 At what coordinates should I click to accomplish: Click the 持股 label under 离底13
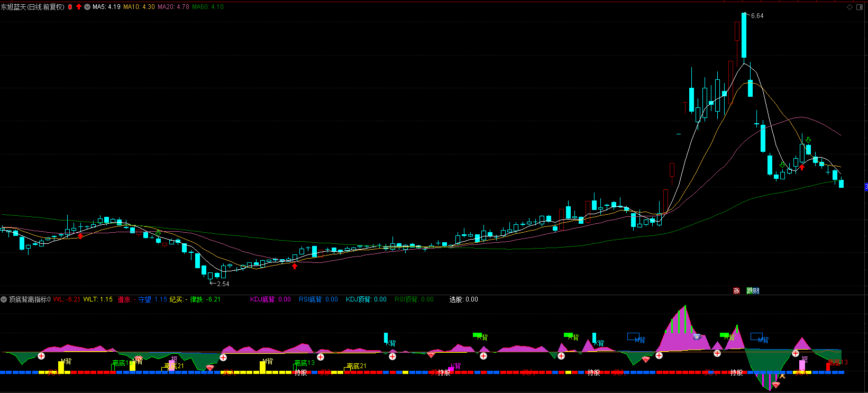pos(301,373)
